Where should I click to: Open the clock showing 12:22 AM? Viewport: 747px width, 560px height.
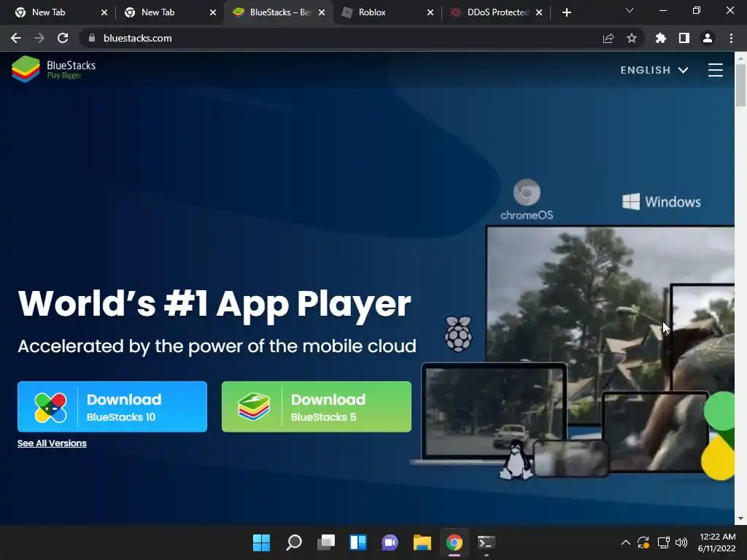(717, 542)
